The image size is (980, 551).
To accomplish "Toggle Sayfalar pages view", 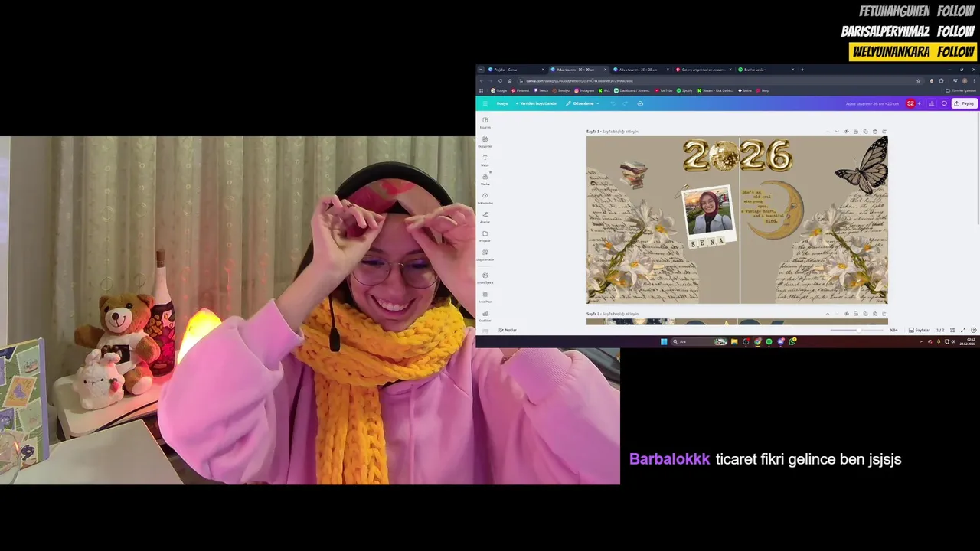I will pos(920,330).
